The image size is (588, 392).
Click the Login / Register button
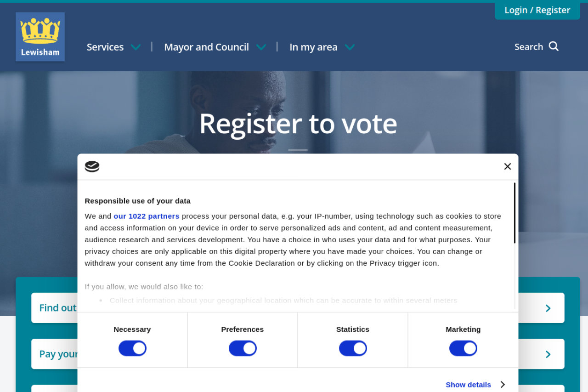click(x=537, y=10)
